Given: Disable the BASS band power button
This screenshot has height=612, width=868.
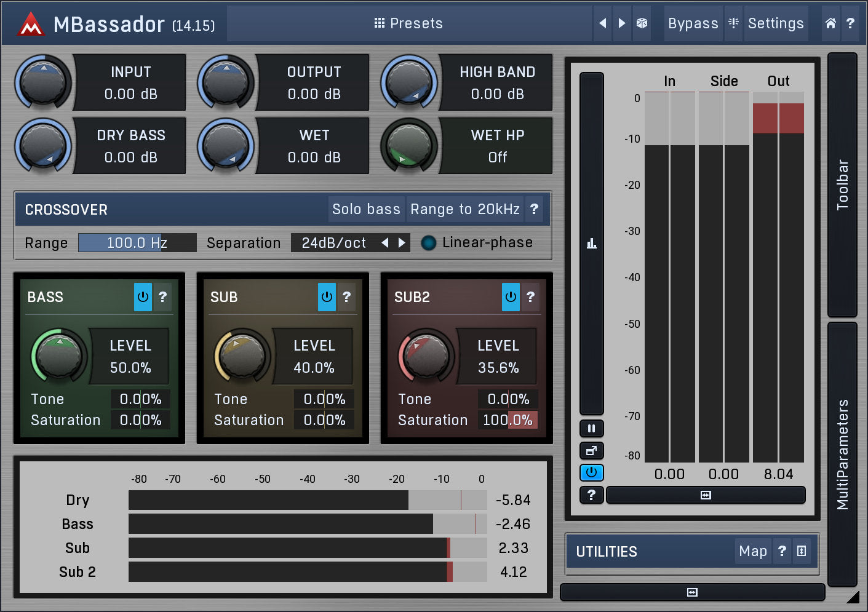Looking at the screenshot, I should (x=143, y=297).
